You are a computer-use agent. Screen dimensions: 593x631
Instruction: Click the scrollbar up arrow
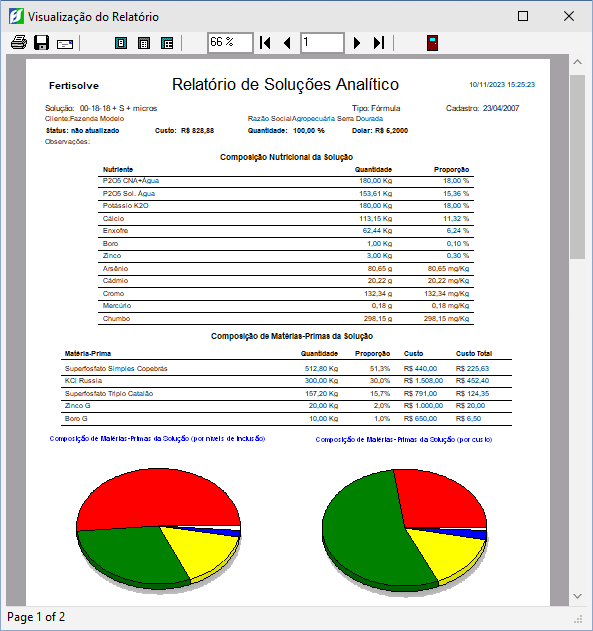tap(577, 62)
